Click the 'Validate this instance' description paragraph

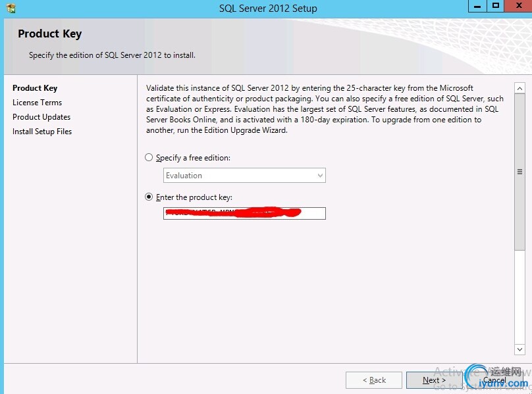tap(325, 109)
